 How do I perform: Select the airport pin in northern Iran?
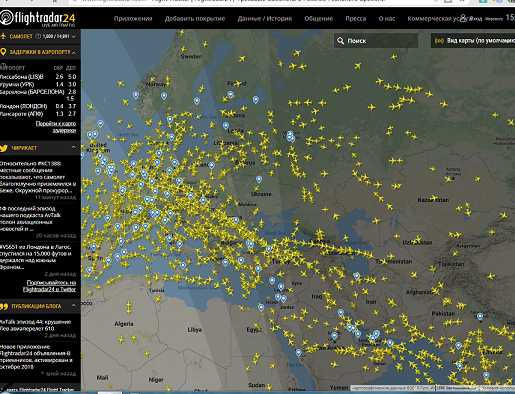point(357,276)
